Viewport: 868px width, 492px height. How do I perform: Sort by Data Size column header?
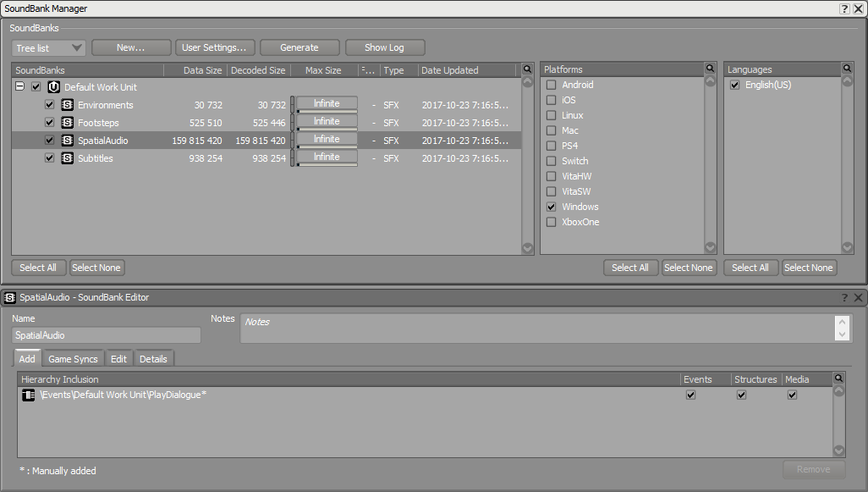click(x=195, y=70)
